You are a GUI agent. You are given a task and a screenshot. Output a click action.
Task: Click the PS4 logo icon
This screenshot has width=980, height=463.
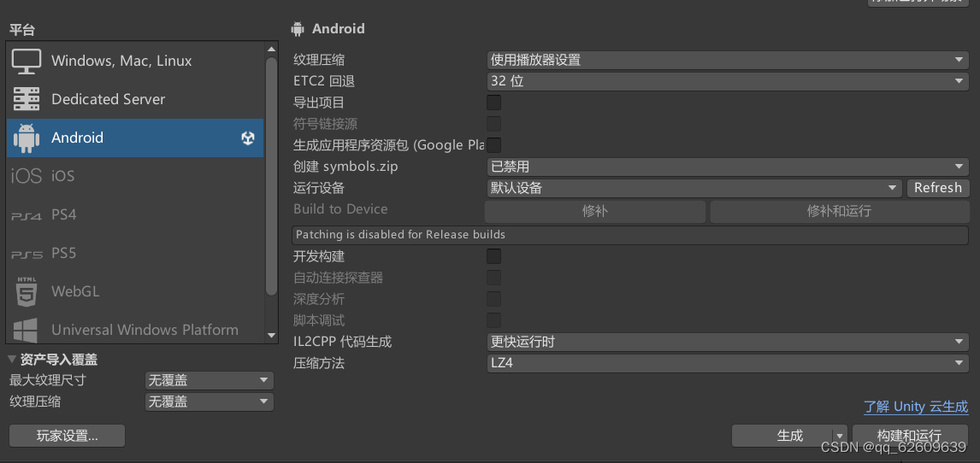pyautogui.click(x=27, y=216)
